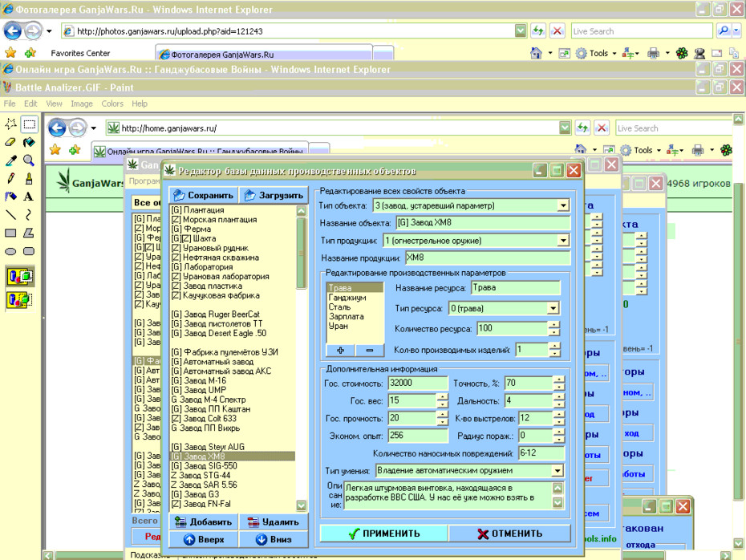Screen dimensions: 746x560
Task: Click the Сохранить save button
Action: click(x=204, y=195)
